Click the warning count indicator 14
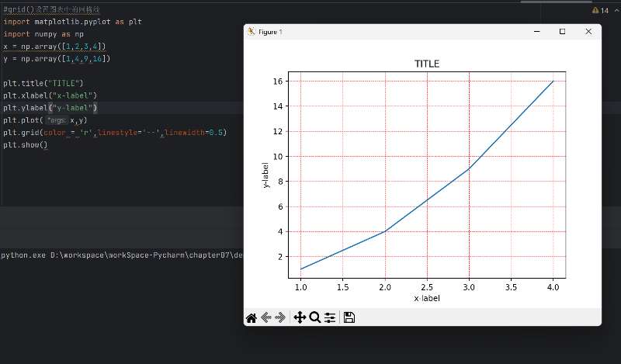The image size is (621, 364). [600, 11]
